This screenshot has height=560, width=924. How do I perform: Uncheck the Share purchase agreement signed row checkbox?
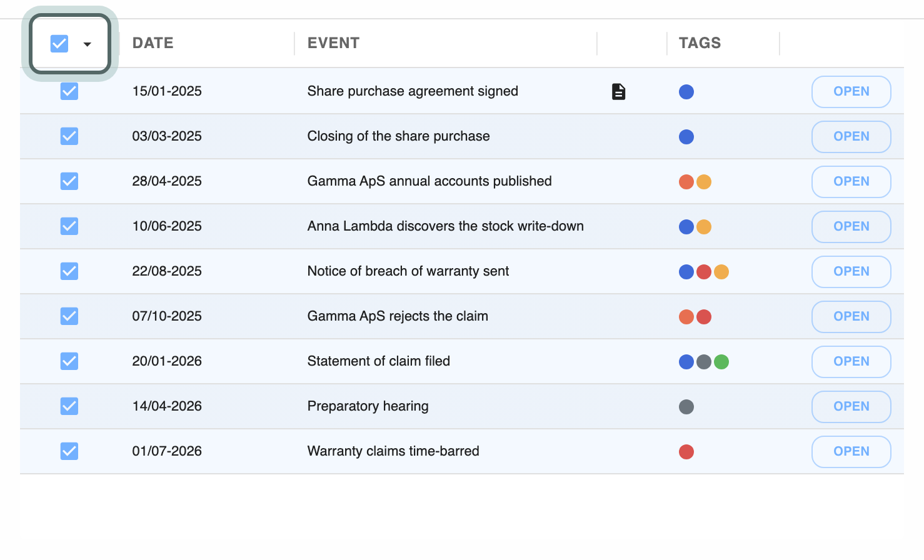tap(69, 91)
